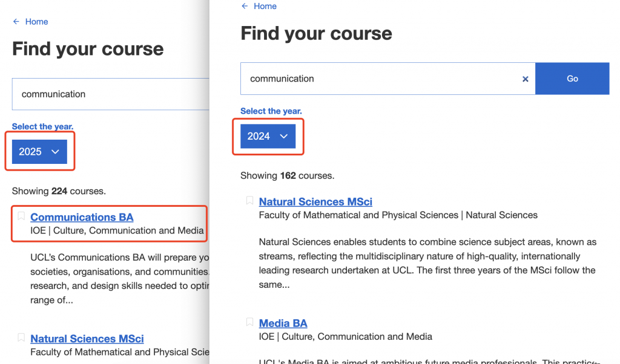Open the Media BA course link
Viewport: 620px width, 364px height.
pyautogui.click(x=283, y=323)
